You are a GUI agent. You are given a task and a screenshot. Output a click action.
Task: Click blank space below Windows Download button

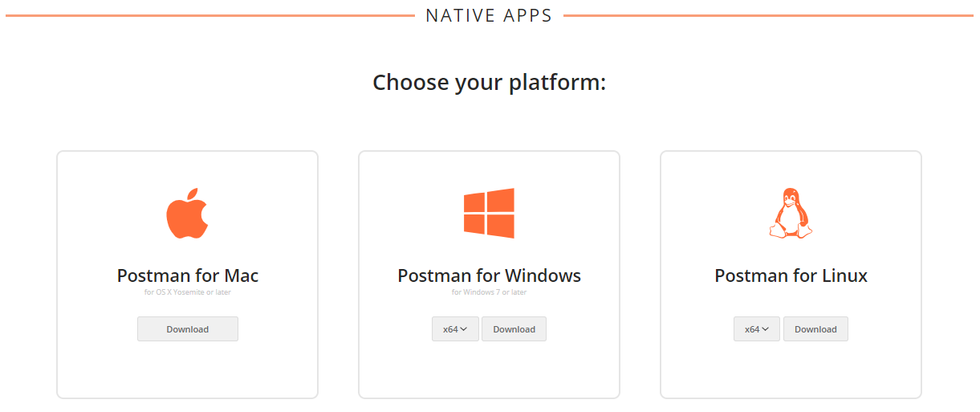489,369
